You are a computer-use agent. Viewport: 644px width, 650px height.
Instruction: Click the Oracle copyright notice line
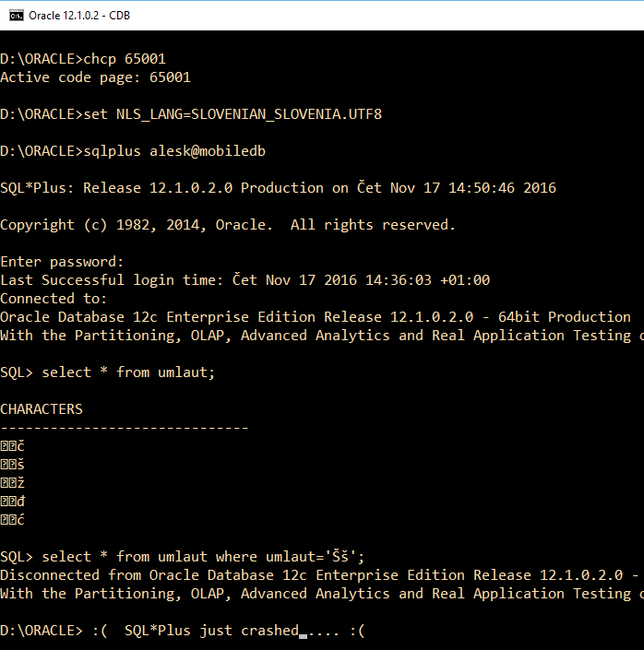click(227, 225)
